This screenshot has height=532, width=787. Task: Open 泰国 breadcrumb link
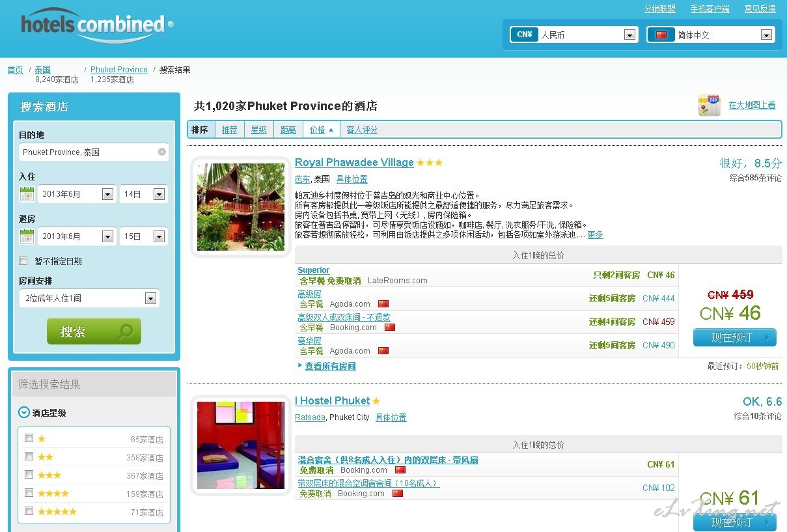pyautogui.click(x=43, y=70)
